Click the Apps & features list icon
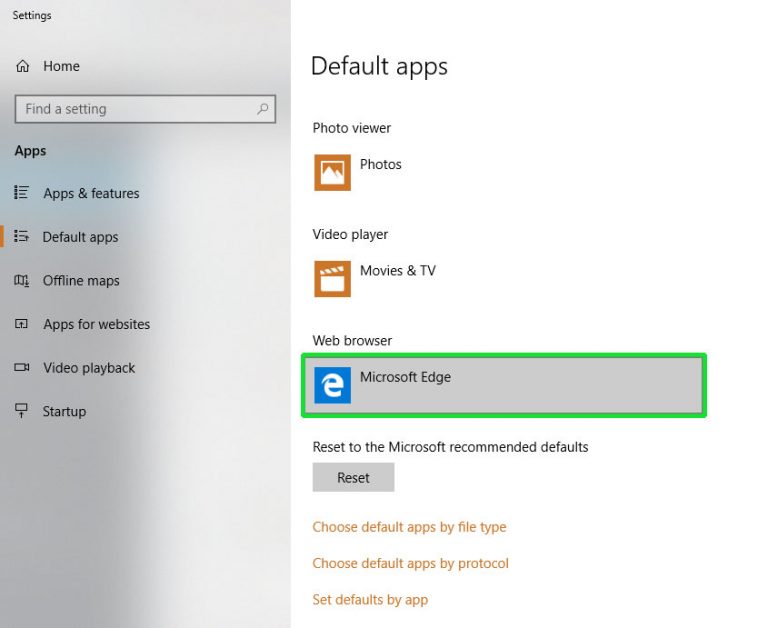768x628 pixels. [21, 193]
